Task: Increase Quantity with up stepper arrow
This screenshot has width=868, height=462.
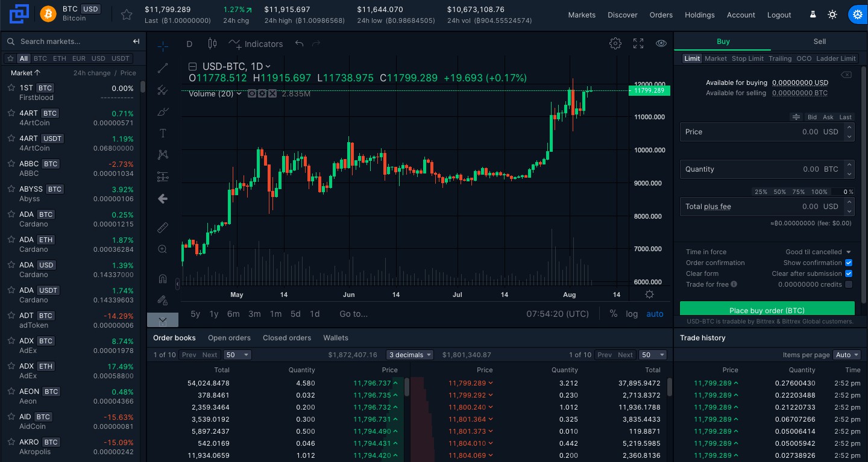Action: pos(849,164)
